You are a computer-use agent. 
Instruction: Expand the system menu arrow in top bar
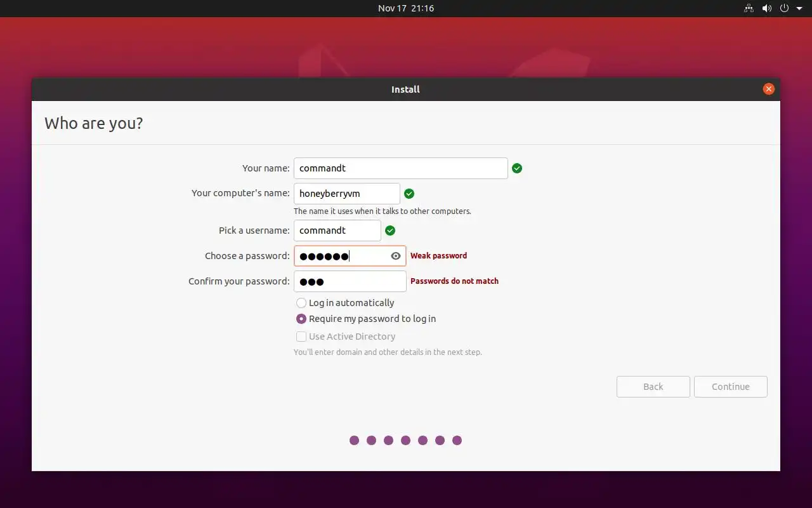[799, 8]
